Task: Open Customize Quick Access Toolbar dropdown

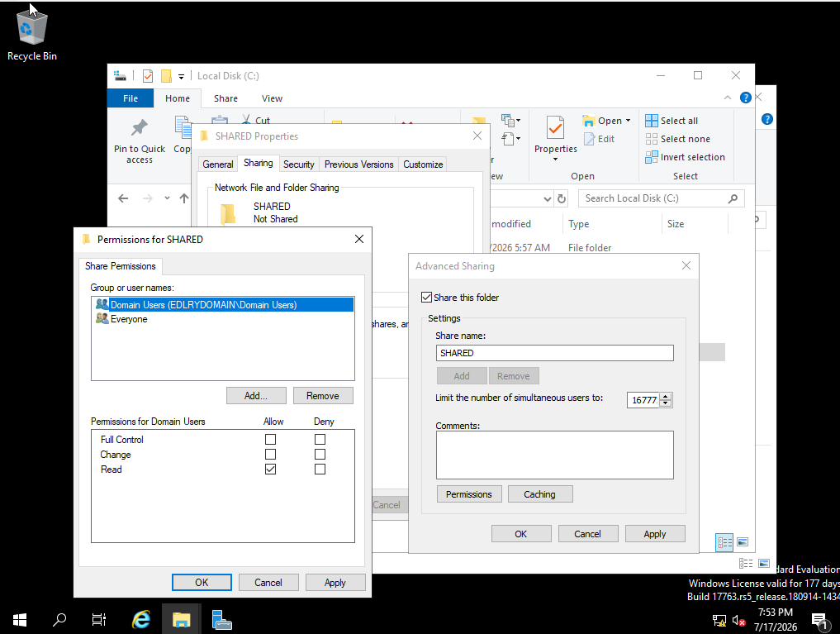Action: (181, 77)
